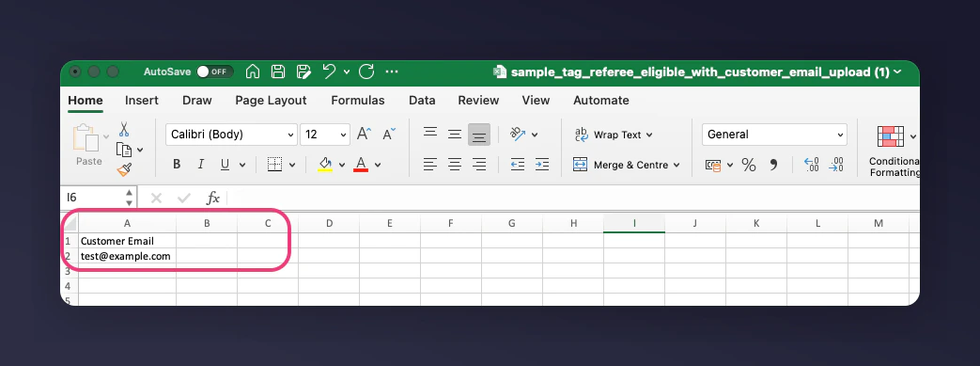Open the Underline style dropdown arrow
The image size is (980, 366).
(242, 166)
